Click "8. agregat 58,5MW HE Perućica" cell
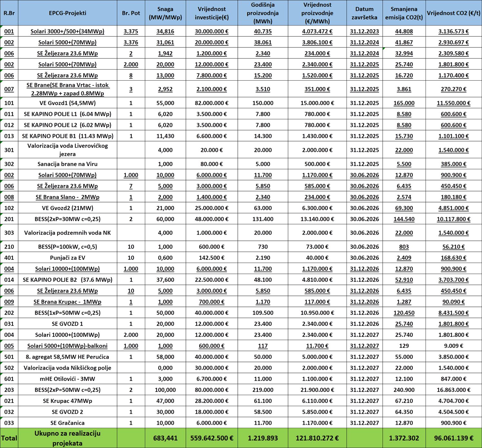482x448 pixels. 67,357
